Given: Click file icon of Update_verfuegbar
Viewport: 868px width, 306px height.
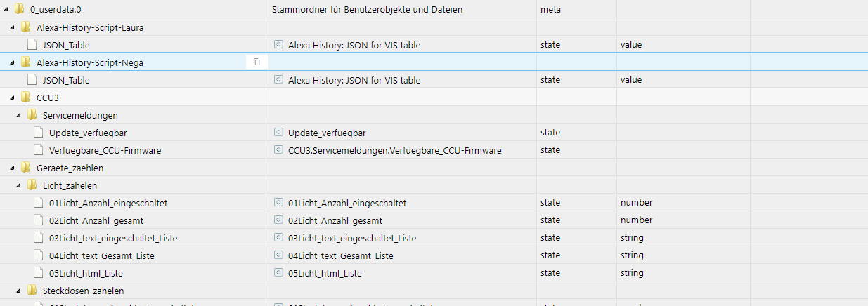Looking at the screenshot, I should 39,133.
